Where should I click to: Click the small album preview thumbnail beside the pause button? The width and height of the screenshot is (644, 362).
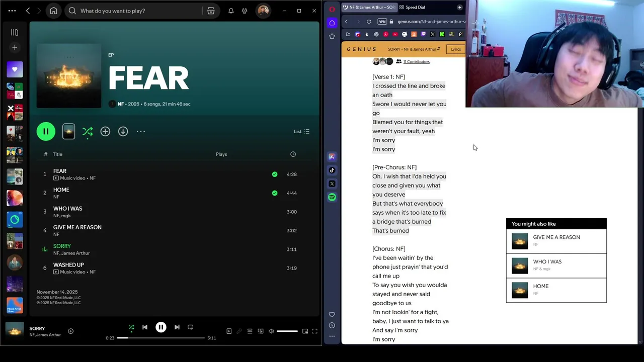(x=69, y=131)
